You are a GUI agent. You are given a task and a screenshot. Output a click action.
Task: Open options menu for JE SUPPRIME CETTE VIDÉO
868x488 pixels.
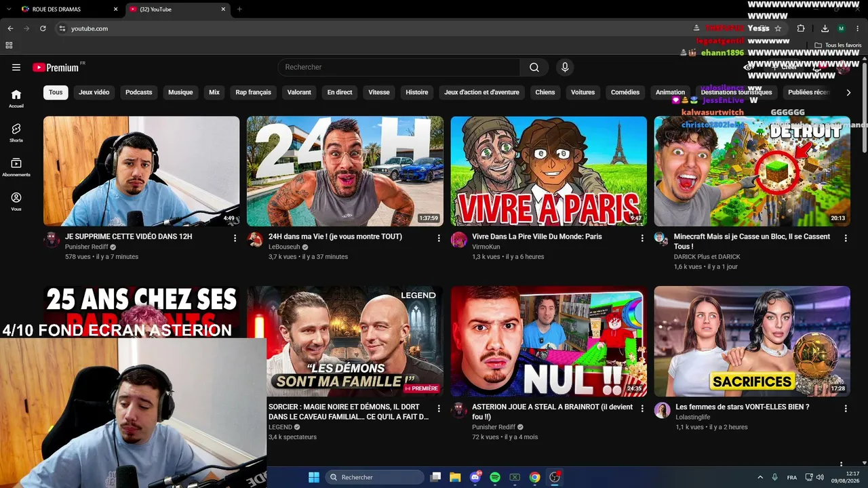pyautogui.click(x=235, y=238)
